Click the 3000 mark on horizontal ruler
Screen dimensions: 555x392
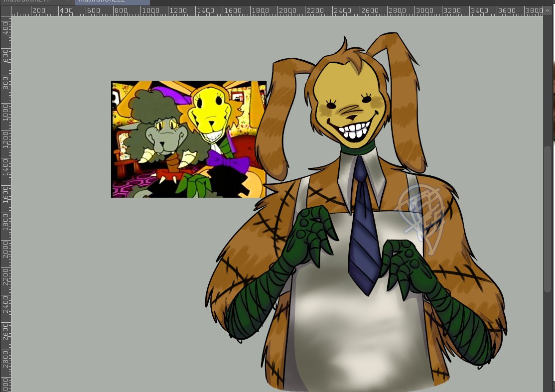click(x=424, y=10)
